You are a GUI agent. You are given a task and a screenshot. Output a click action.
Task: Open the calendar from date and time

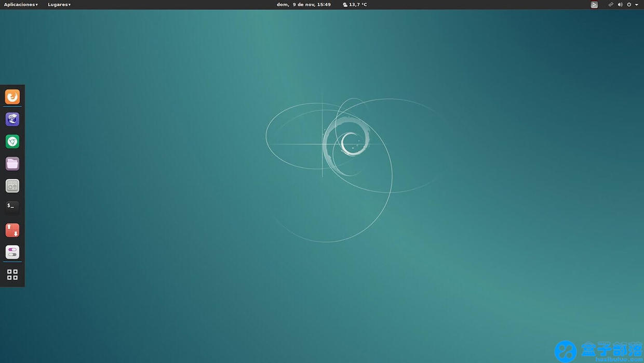(x=304, y=5)
